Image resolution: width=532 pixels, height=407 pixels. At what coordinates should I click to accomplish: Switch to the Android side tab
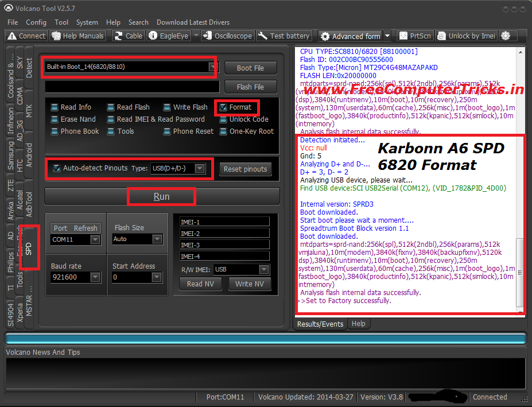tap(29, 155)
